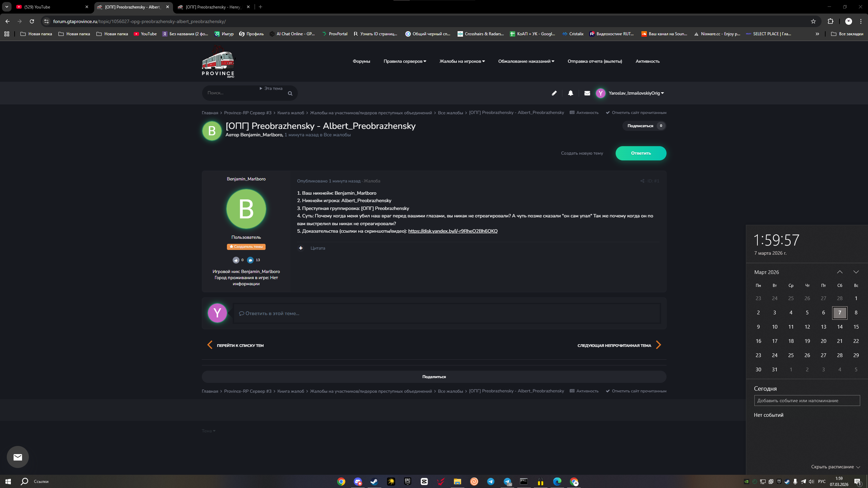Go to next month with calendar down arrow
Viewport: 868px width, 488px height.
[x=856, y=272]
